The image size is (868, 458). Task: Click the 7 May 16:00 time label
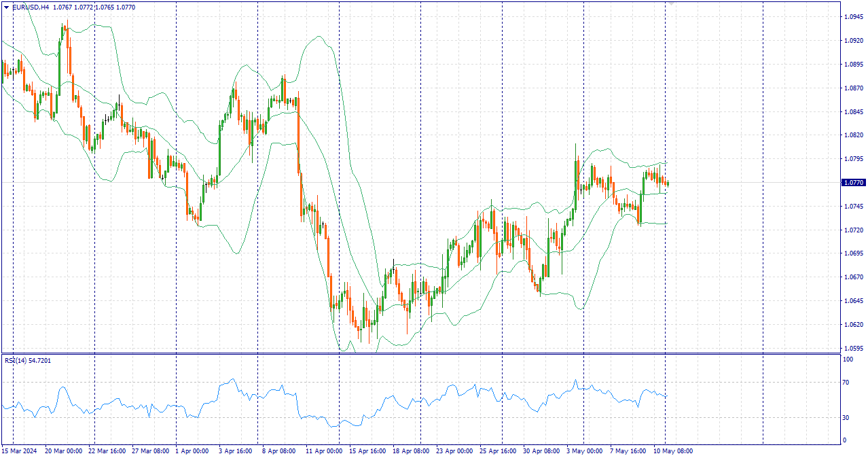click(628, 451)
